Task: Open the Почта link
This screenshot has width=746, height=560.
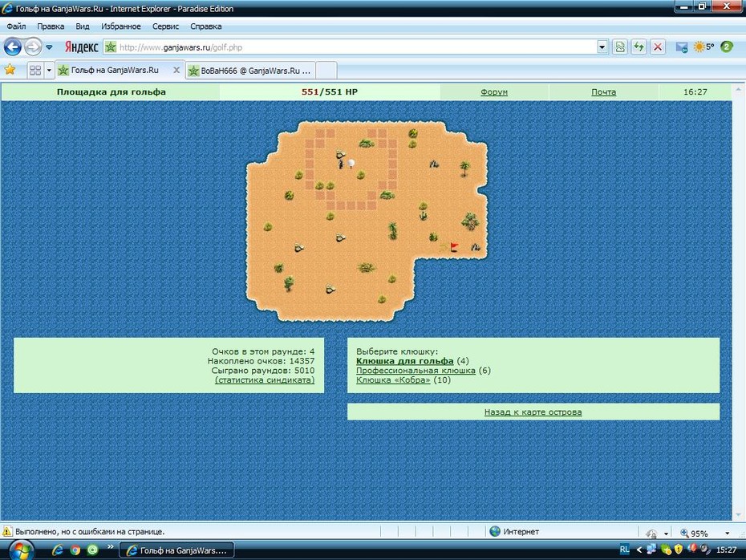Action: [x=603, y=91]
